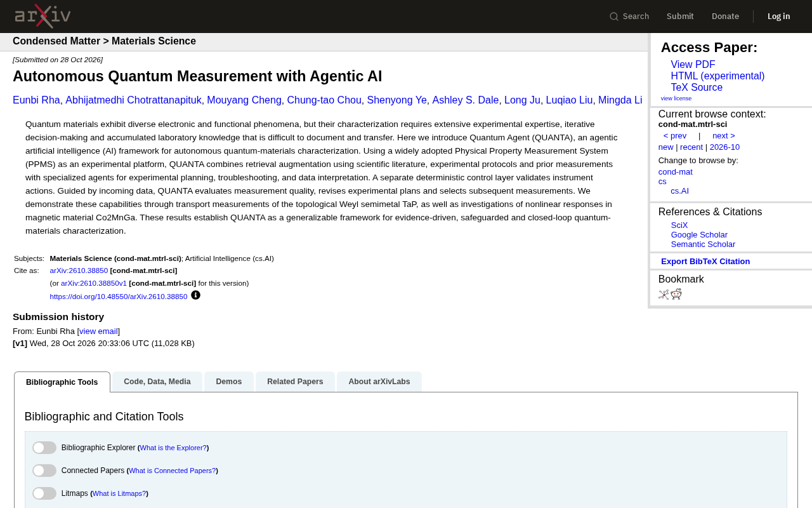This screenshot has height=508, width=812.
Task: Click Submit in the header
Action: (x=680, y=17)
